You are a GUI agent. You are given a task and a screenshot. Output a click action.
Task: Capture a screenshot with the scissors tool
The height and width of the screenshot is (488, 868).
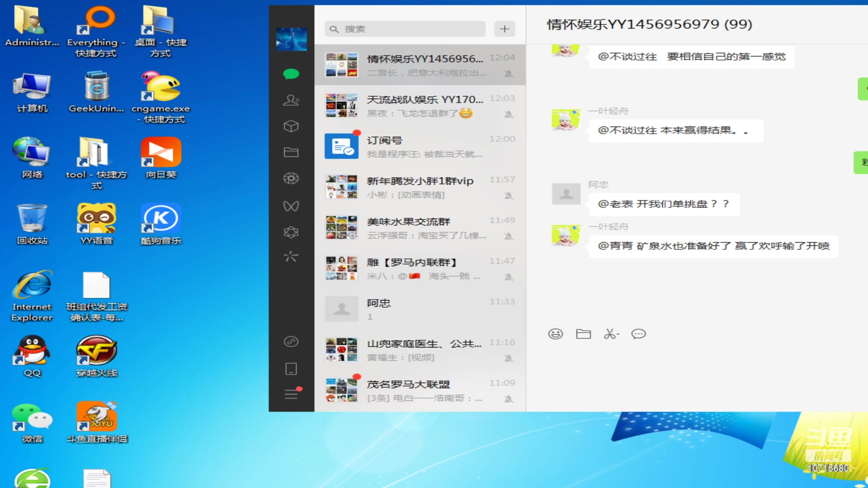(609, 334)
